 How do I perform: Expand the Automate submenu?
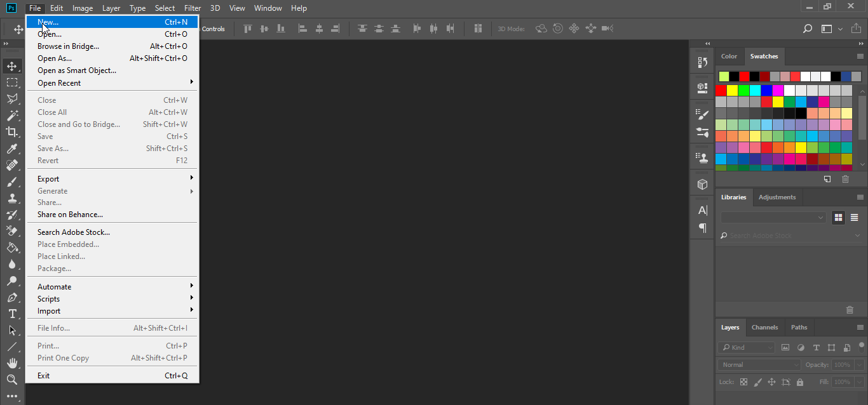(112, 287)
